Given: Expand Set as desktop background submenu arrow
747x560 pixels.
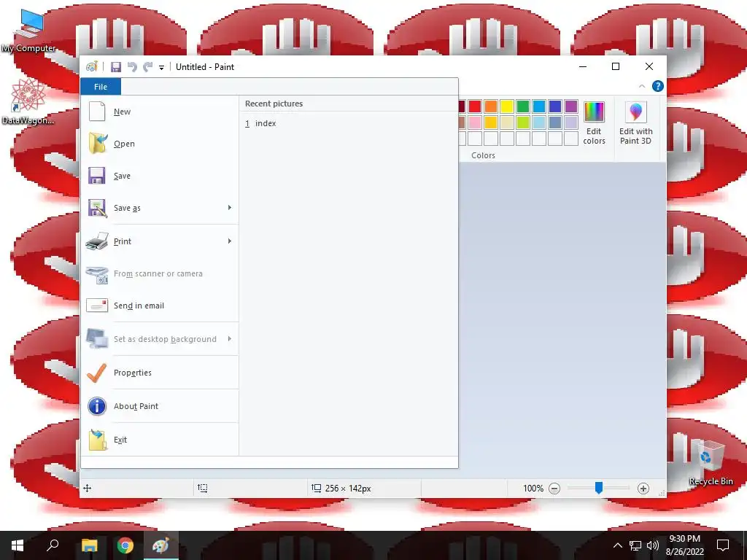Looking at the screenshot, I should click(x=230, y=339).
